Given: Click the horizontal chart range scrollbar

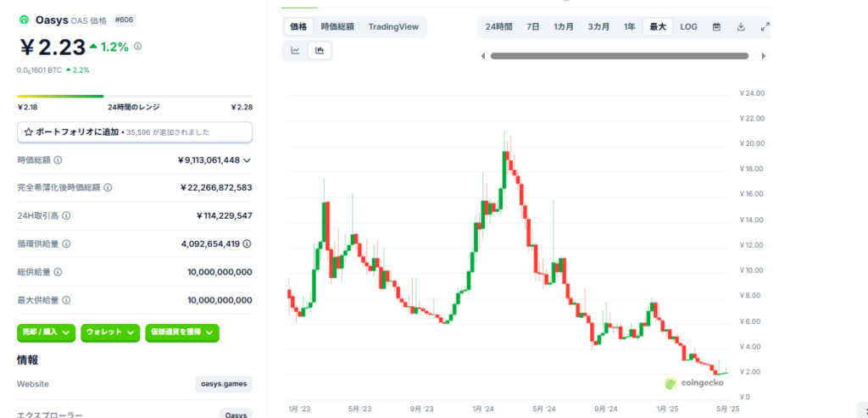Looking at the screenshot, I should click(619, 56).
